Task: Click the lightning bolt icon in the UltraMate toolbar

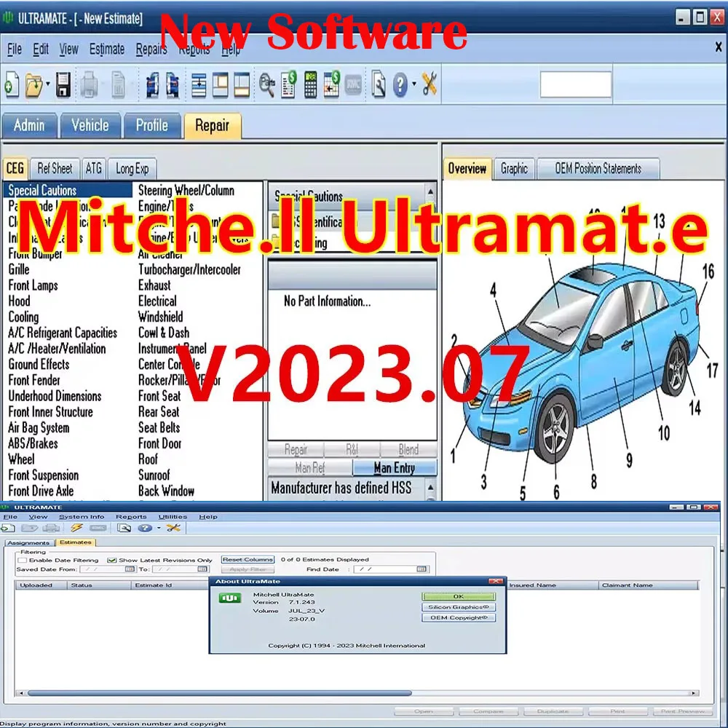Action: point(76,528)
